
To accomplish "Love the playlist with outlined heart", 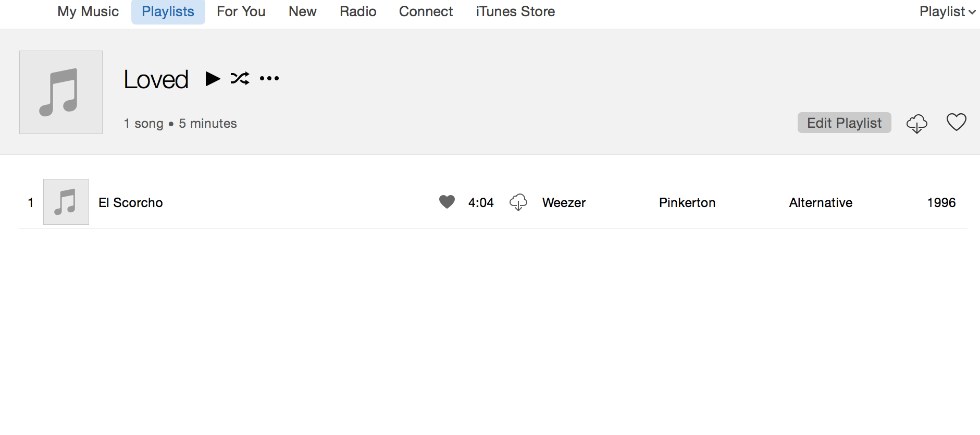I will click(x=957, y=122).
